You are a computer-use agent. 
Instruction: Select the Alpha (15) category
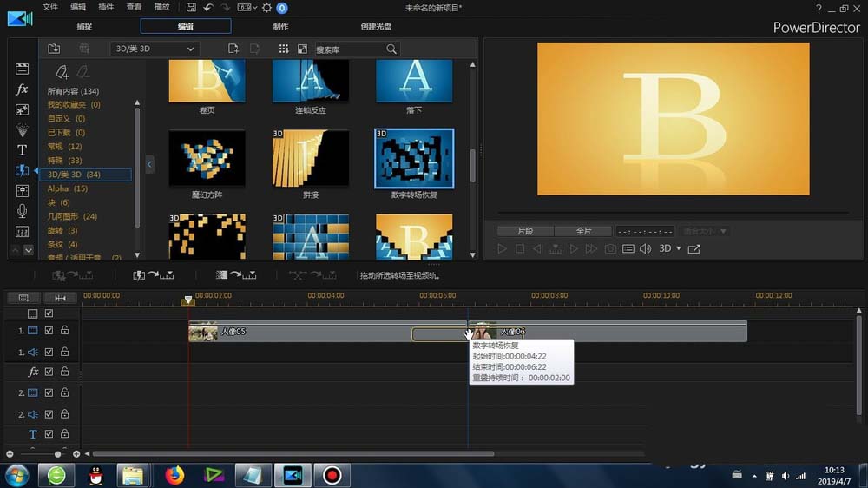tap(68, 188)
